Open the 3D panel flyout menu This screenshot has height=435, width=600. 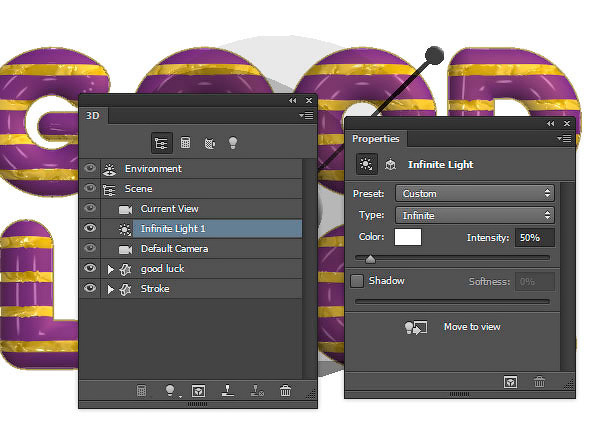pos(306,116)
